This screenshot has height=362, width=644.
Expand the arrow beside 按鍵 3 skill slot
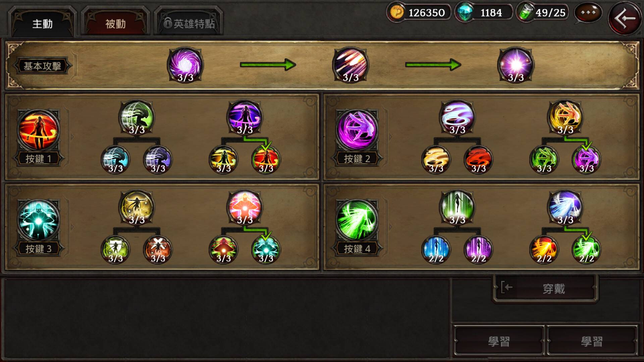coord(72,227)
